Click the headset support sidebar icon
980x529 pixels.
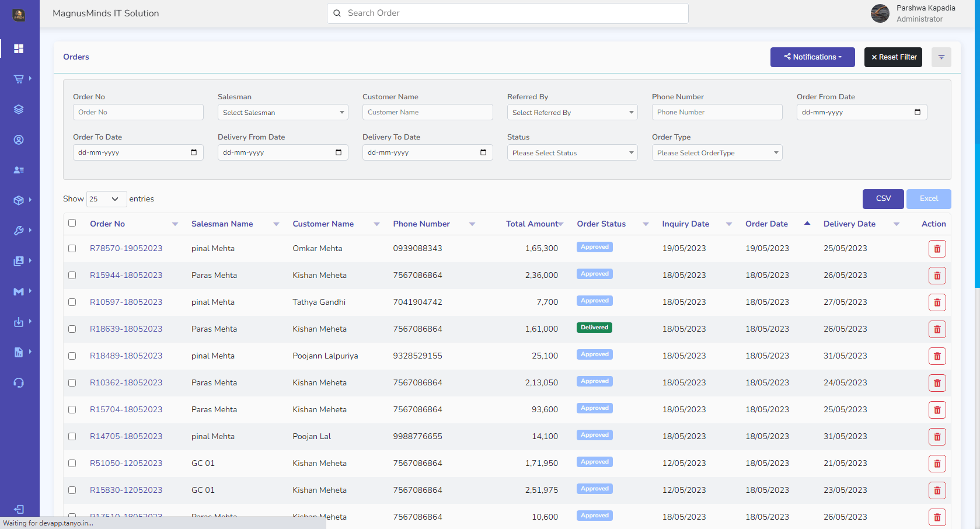pos(19,382)
